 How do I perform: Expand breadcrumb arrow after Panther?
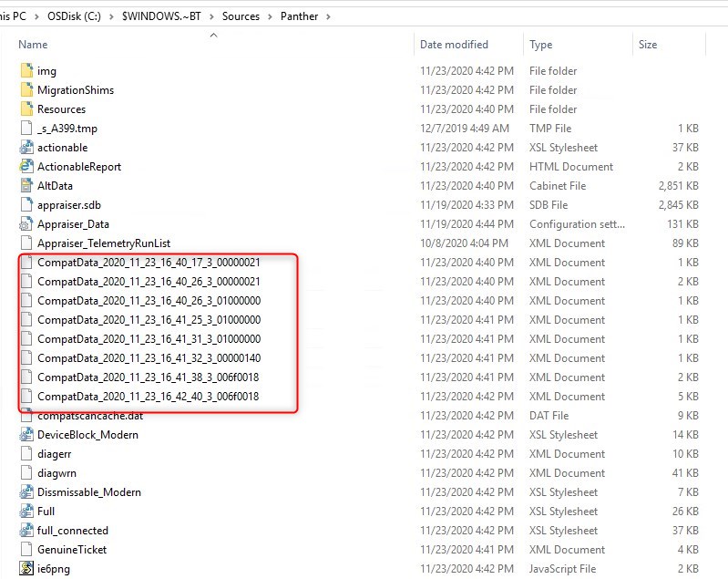[x=329, y=16]
